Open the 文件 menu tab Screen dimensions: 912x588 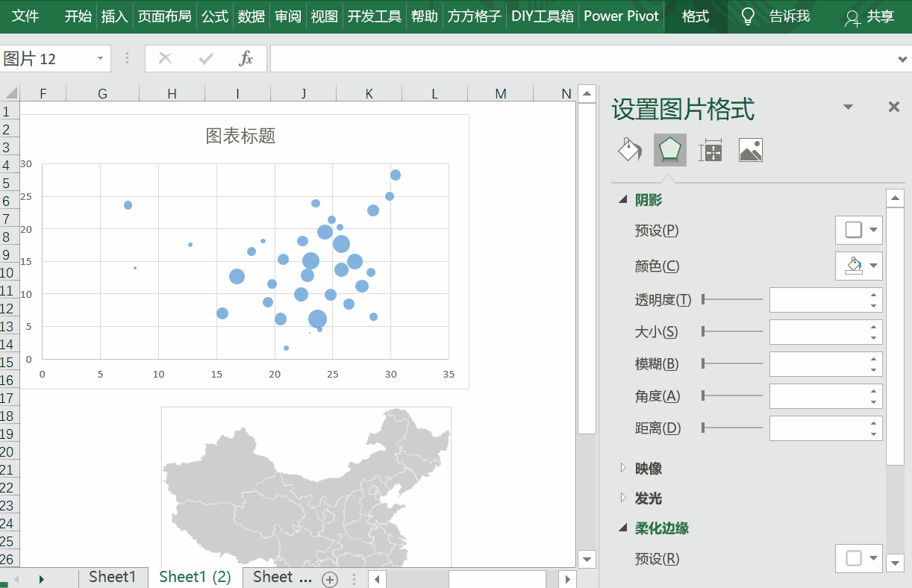pos(25,16)
